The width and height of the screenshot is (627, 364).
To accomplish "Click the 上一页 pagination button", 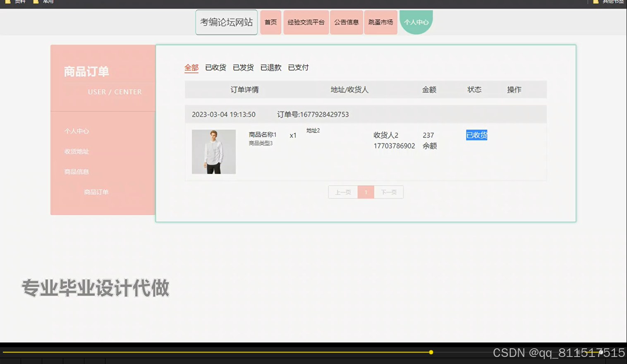I will pos(342,192).
